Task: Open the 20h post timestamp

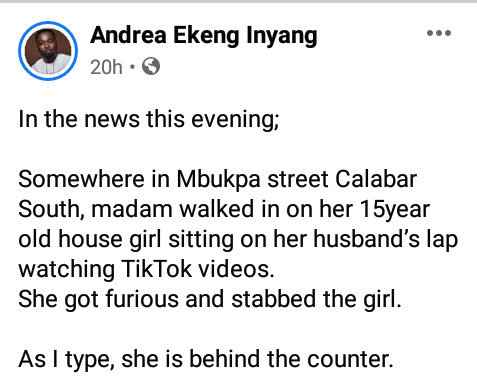Action: [106, 67]
